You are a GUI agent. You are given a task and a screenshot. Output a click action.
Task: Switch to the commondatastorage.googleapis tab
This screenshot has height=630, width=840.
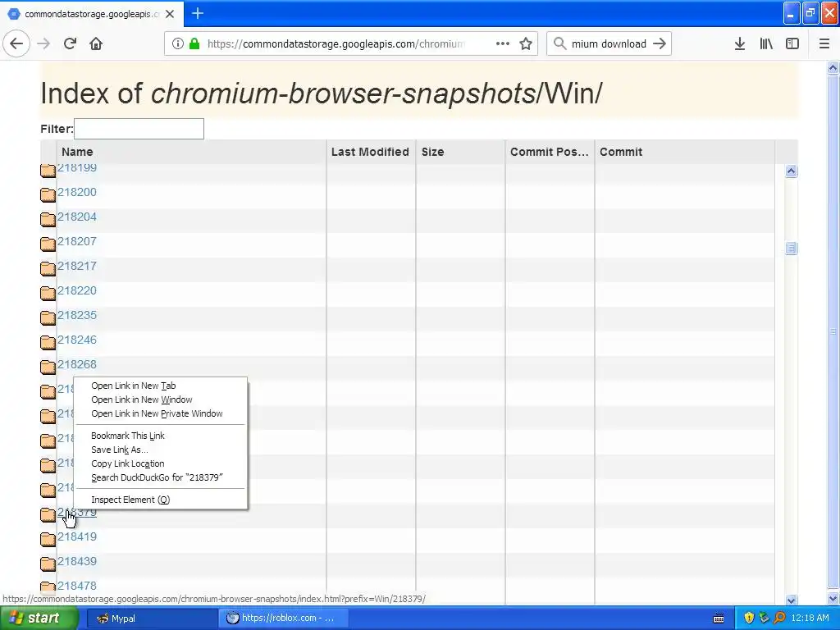[x=92, y=14]
